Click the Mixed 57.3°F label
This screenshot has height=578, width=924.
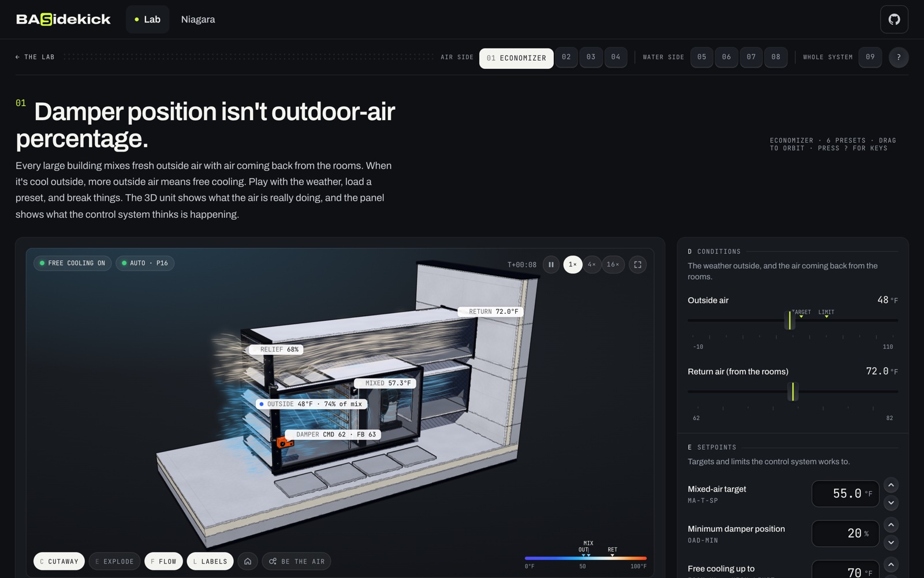(x=385, y=383)
